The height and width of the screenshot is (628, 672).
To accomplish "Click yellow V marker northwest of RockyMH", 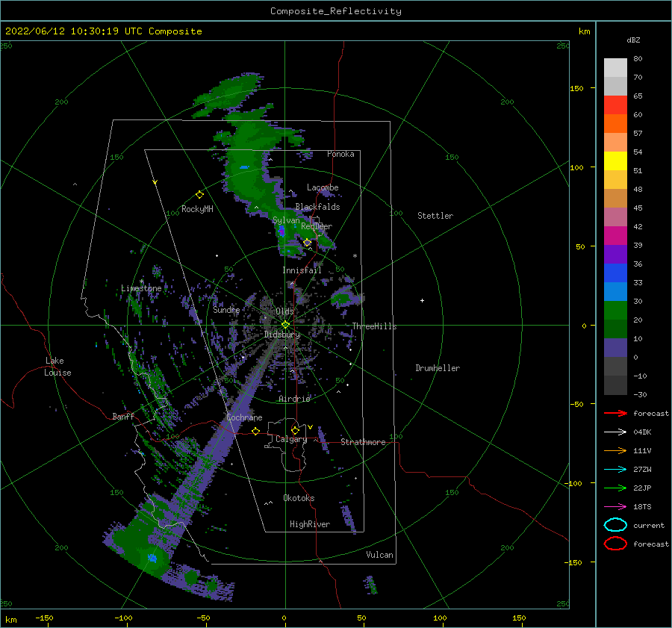I will pos(155,182).
